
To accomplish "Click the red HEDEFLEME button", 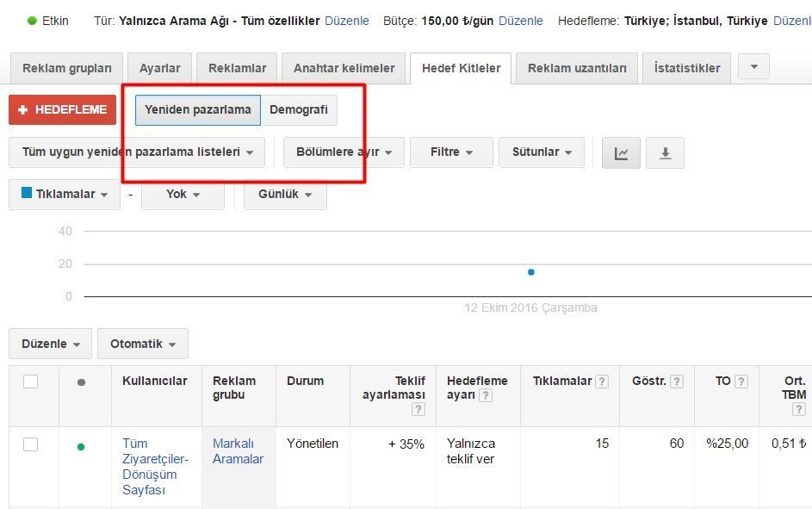I will (x=62, y=110).
